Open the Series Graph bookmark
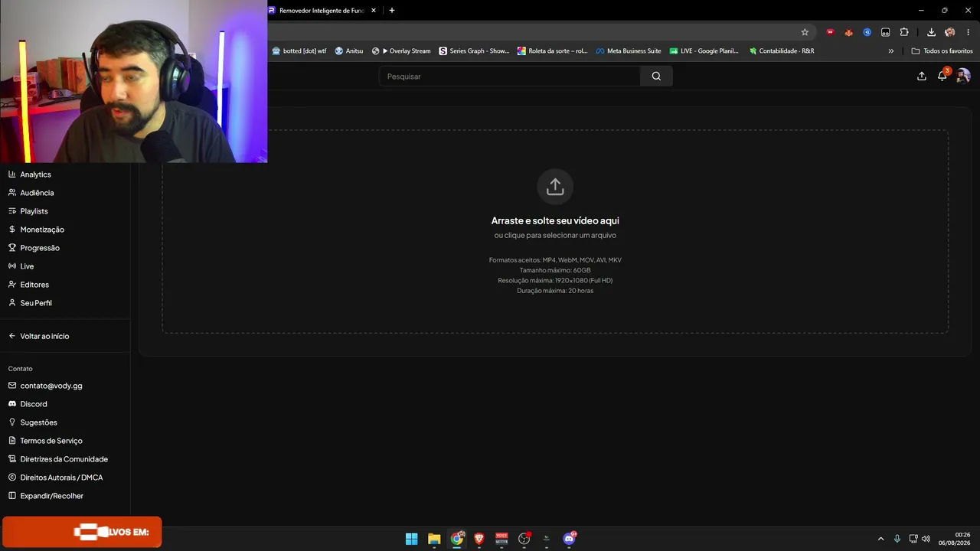 click(x=474, y=51)
